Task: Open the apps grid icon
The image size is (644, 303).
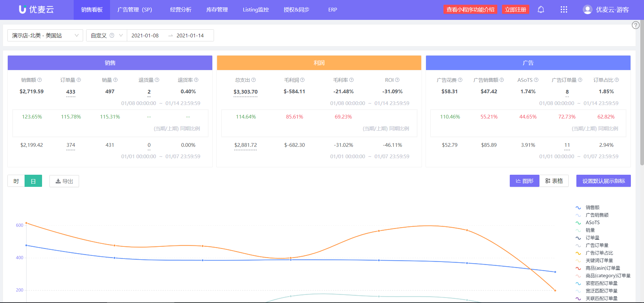Action: pyautogui.click(x=564, y=9)
